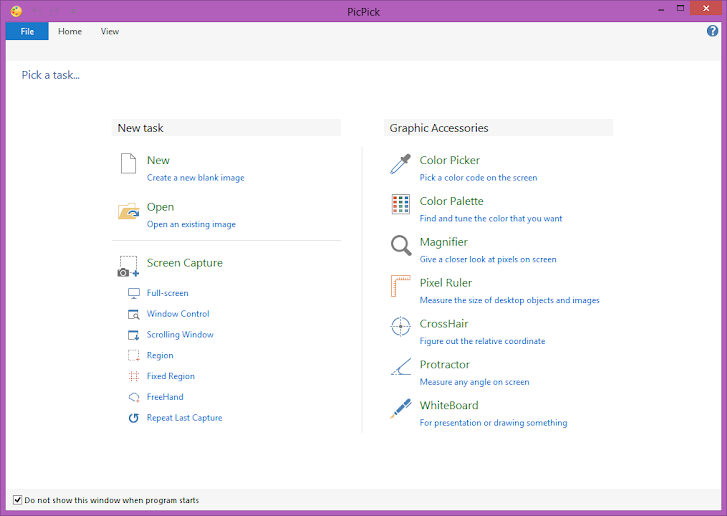Choose Scrolling Window capture
The height and width of the screenshot is (516, 727).
coord(180,335)
